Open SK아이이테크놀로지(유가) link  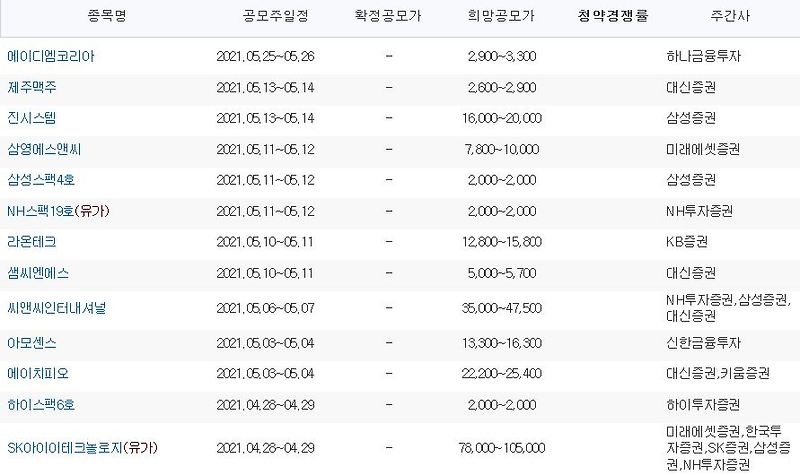click(82, 446)
